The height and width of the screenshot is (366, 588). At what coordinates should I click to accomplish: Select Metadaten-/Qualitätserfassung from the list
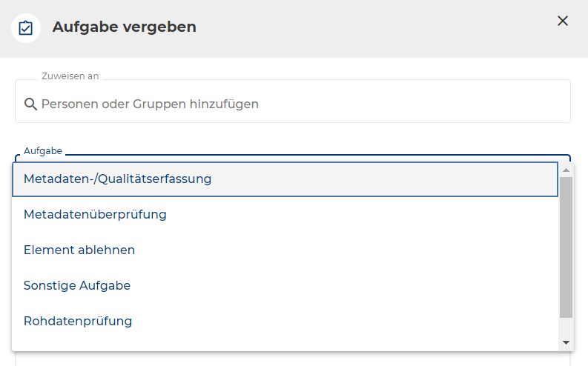pyautogui.click(x=117, y=179)
